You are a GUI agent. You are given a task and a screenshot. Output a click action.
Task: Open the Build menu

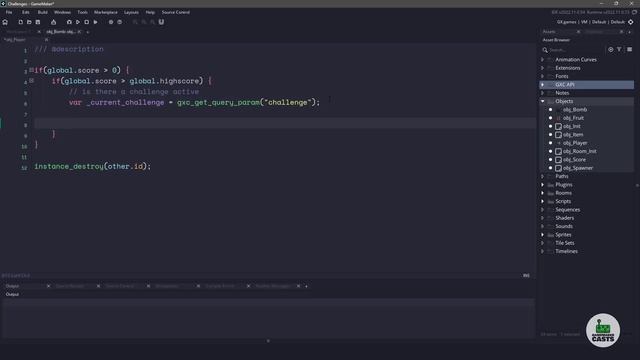[x=42, y=12]
